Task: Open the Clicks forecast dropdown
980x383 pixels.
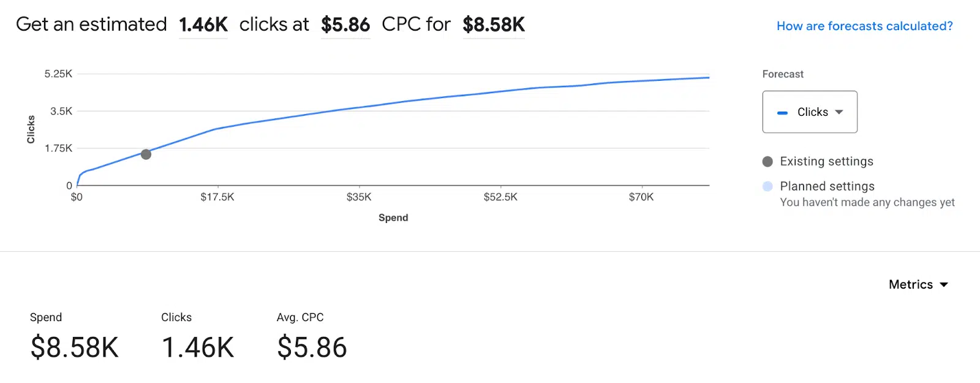Action: (809, 112)
